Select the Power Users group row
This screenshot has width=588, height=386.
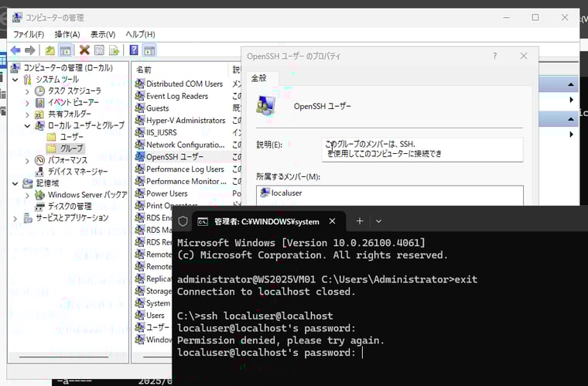[x=166, y=193]
